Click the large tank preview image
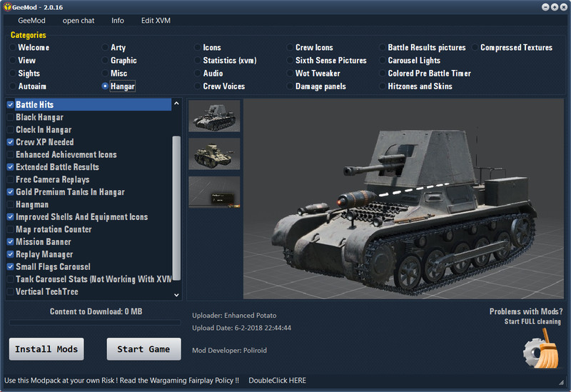Screen dimensions: 571x392 pyautogui.click(x=403, y=199)
